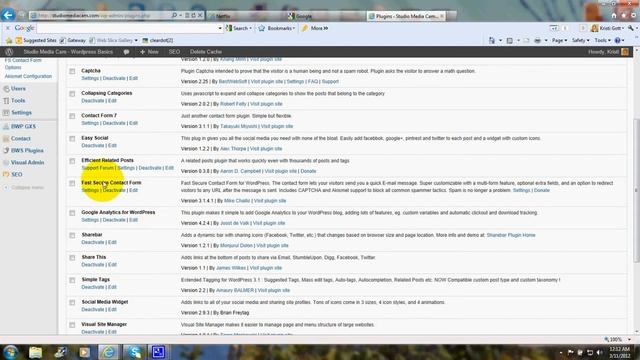Open Visual Admin in the sidebar
Viewport: 640px width, 360px height.
[x=27, y=162]
